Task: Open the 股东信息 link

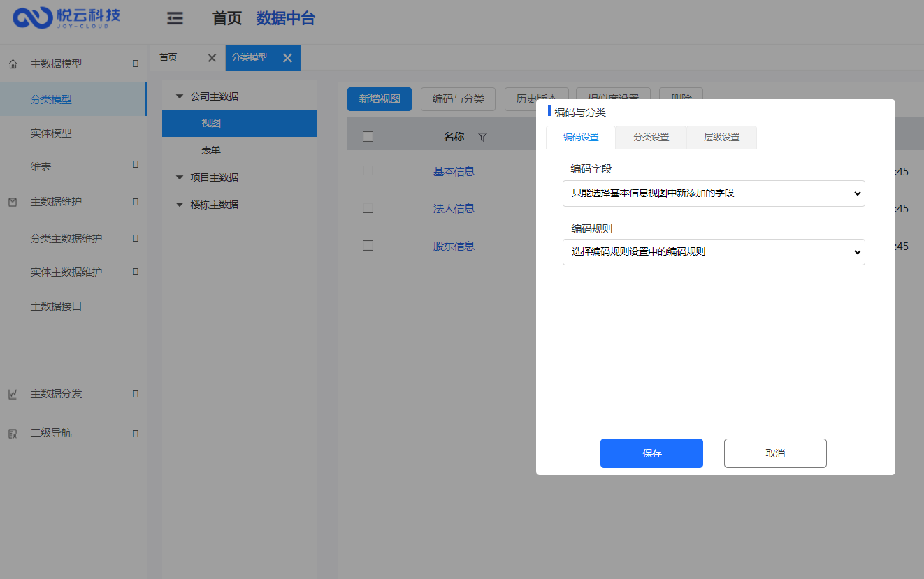Action: (x=454, y=246)
